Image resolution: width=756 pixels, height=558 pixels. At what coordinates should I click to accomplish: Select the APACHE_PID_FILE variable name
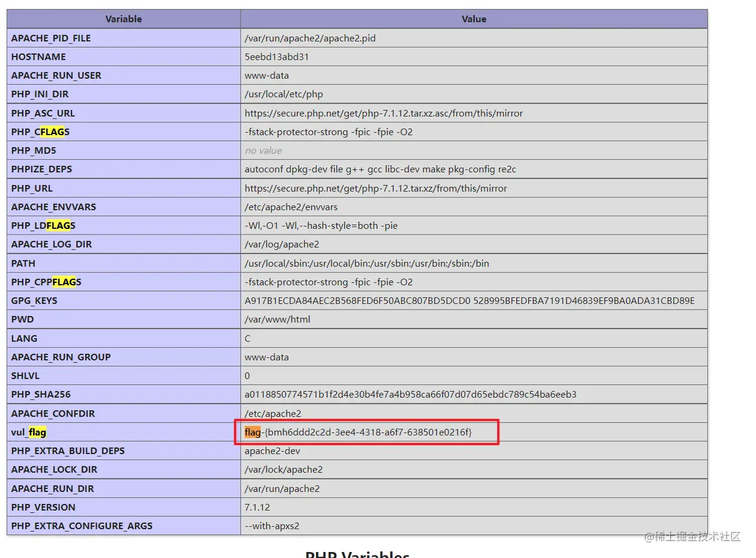(51, 38)
